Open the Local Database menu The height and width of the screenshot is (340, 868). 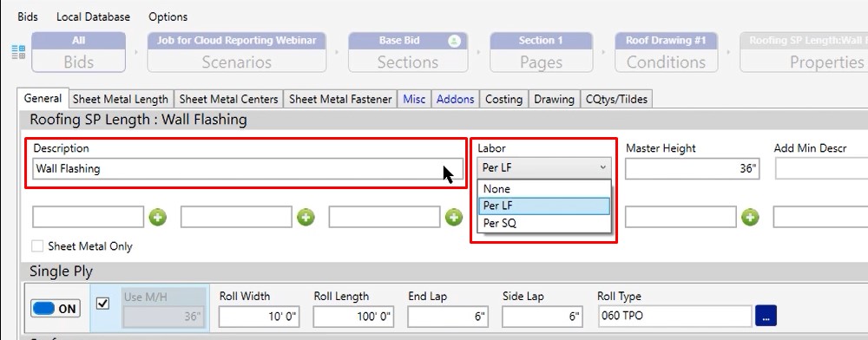click(x=93, y=17)
